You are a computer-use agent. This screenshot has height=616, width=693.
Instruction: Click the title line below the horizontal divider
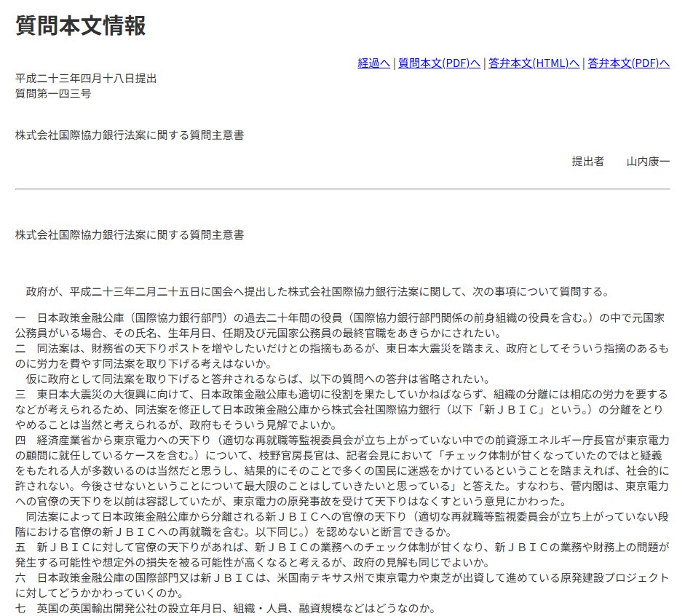pos(130,234)
